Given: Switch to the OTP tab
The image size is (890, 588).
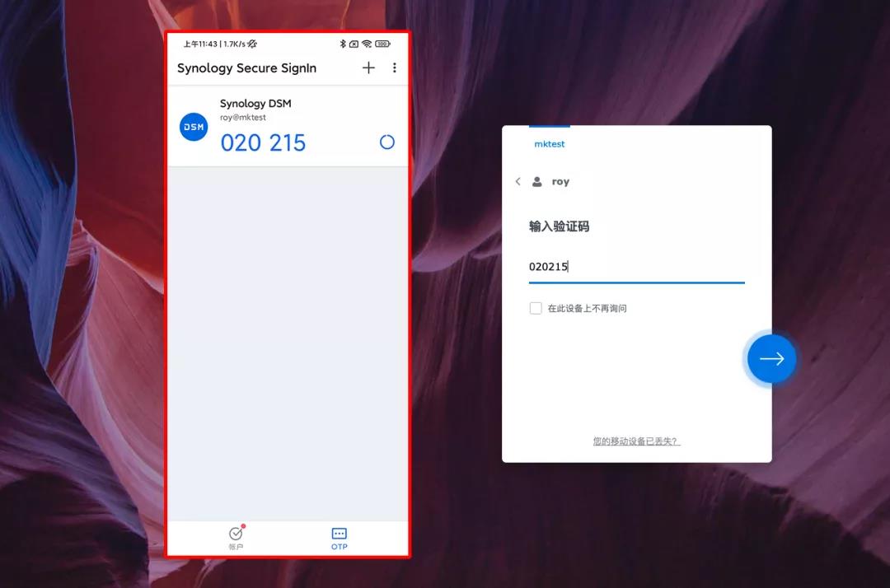Looking at the screenshot, I should click(339, 538).
